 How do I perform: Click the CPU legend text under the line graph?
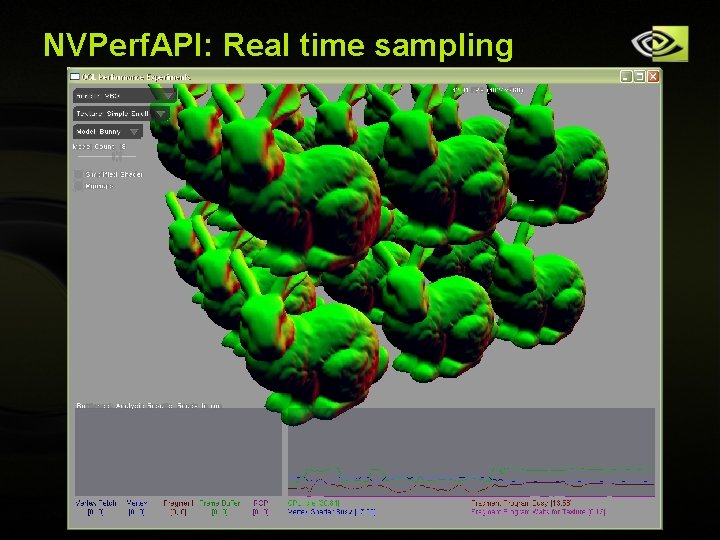pos(314,503)
